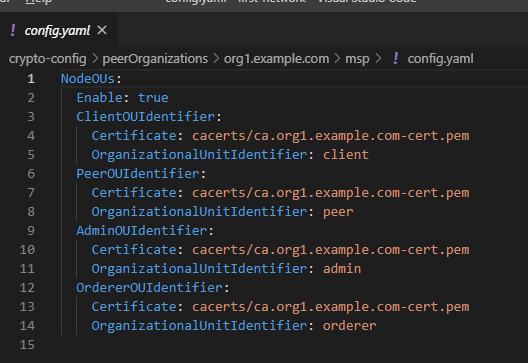Open msp breadcrumb segment
This screenshot has width=528, height=363.
[357, 59]
